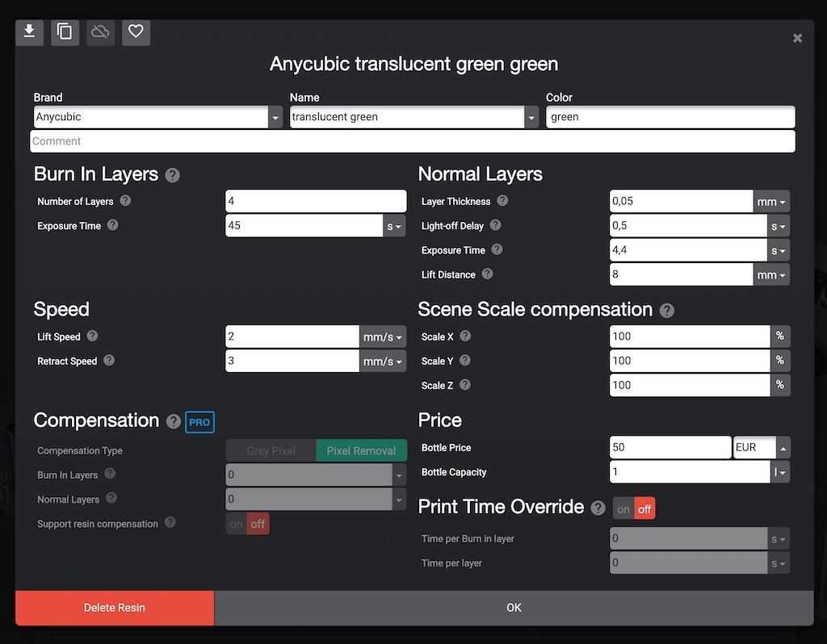This screenshot has width=827, height=644.
Task: Open Compensation Normal Layers dropdown
Action: (399, 499)
